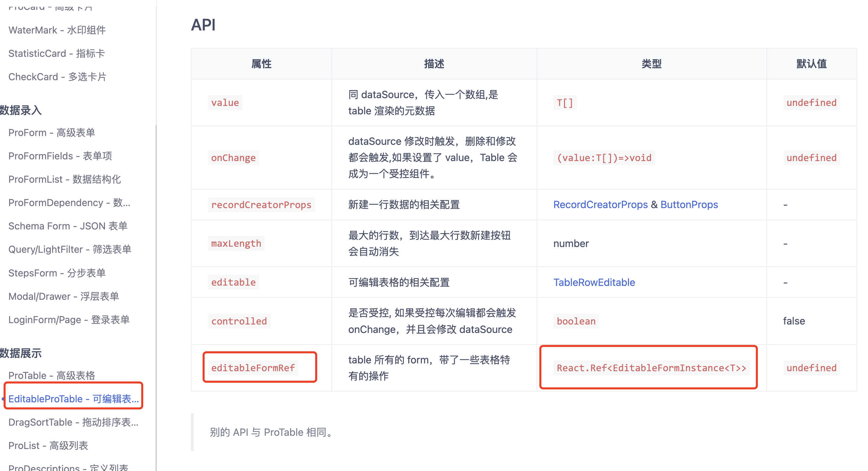The image size is (868, 471).
Task: Open Query/LightFilter 筛选表单 docs
Action: pyautogui.click(x=70, y=249)
